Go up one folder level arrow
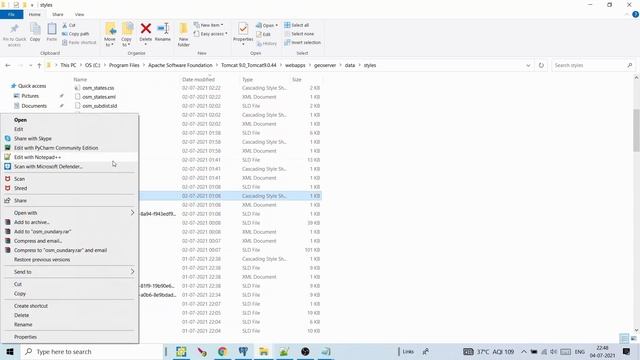This screenshot has height=360, width=640. pos(39,65)
